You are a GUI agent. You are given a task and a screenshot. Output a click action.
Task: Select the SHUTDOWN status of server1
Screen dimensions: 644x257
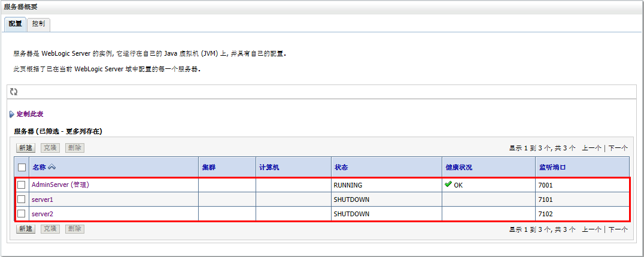351,199
